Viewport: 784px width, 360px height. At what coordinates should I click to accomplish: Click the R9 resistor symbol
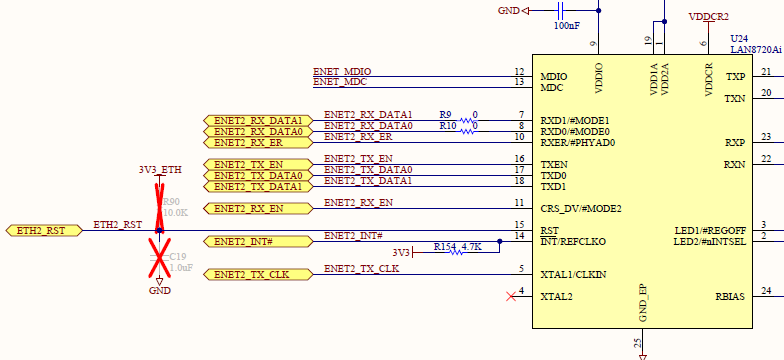pyautogui.click(x=468, y=120)
